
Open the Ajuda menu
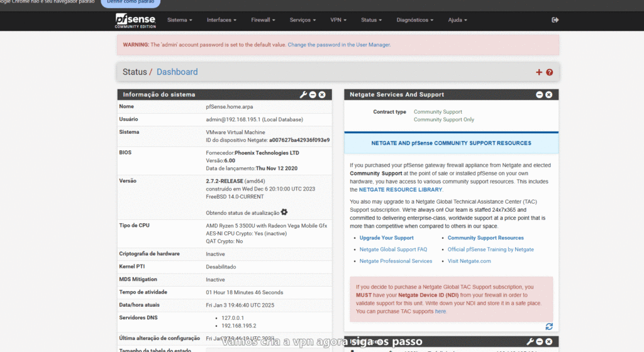(x=458, y=19)
